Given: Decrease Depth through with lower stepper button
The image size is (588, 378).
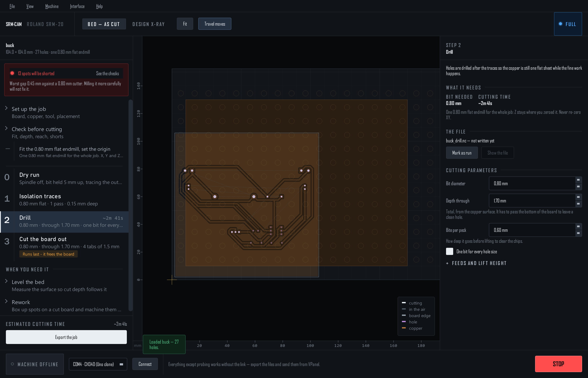Looking at the screenshot, I should pos(578,204).
